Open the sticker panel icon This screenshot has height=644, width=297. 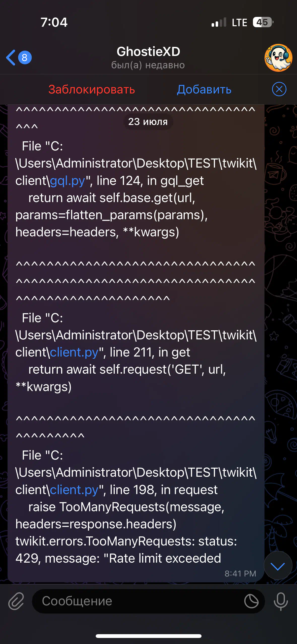(251, 601)
